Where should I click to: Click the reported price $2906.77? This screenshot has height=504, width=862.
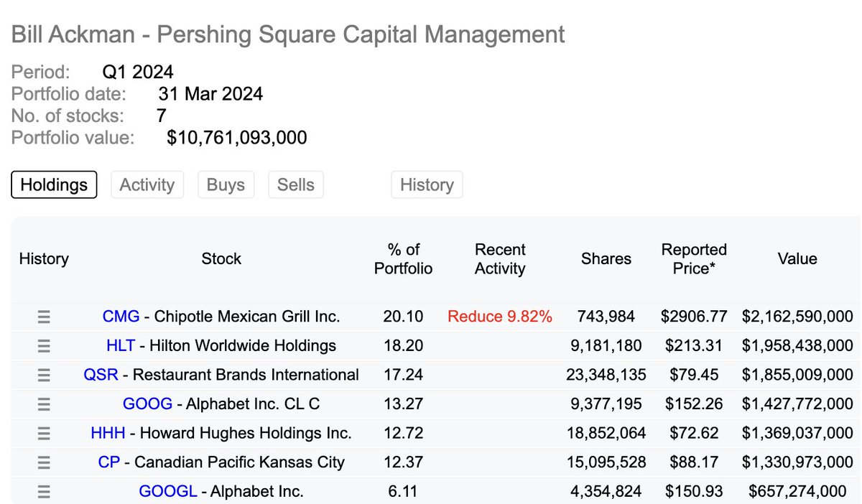pos(694,317)
